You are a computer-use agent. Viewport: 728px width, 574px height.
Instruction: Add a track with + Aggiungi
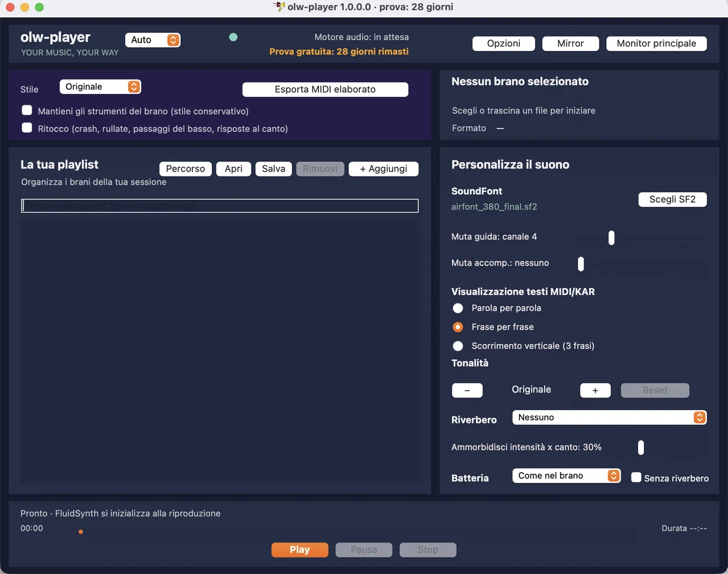383,169
